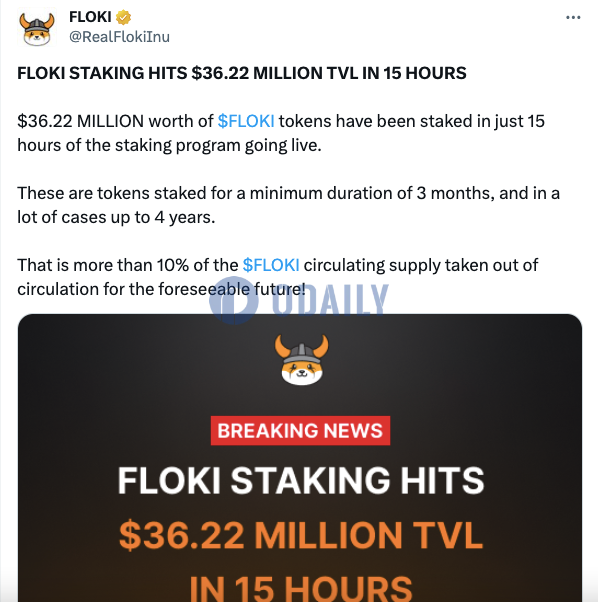Click the FLOKI display name
This screenshot has width=598, height=602.
[90, 17]
